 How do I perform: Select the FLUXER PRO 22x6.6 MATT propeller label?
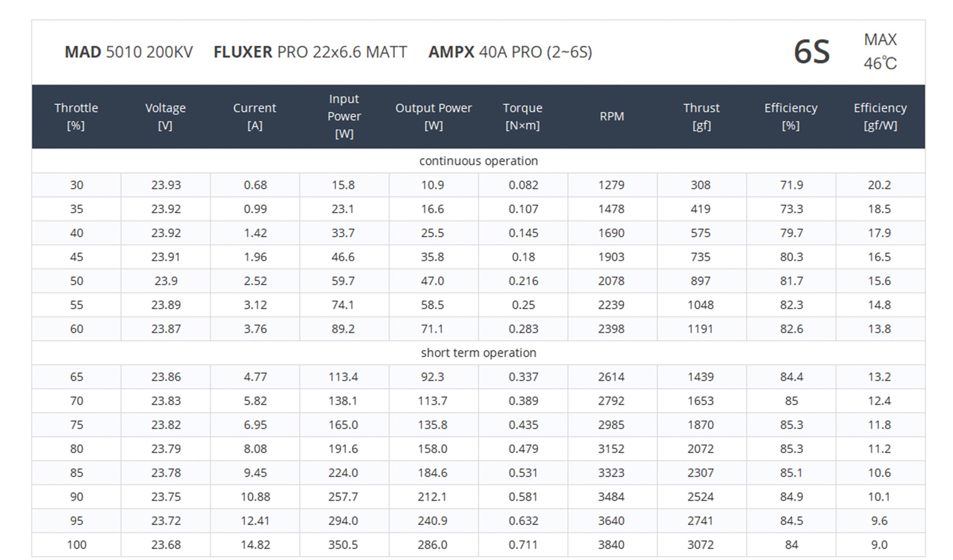tap(310, 52)
